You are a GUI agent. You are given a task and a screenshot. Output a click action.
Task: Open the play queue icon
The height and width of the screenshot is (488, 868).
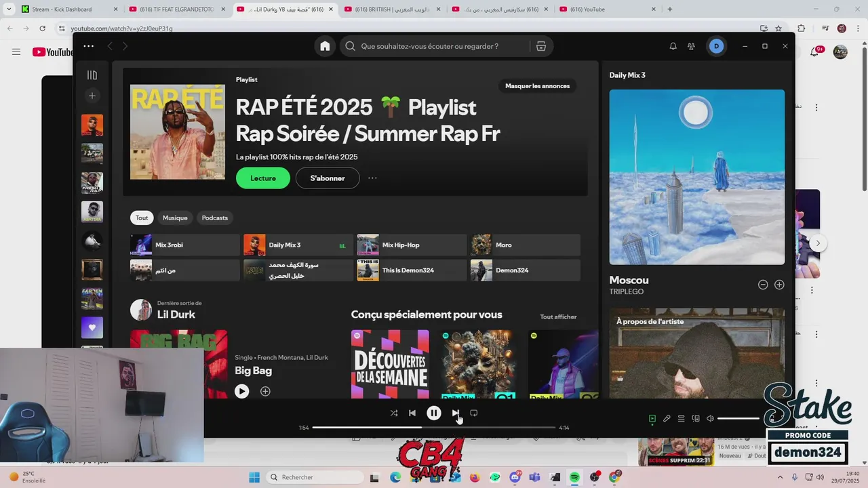[x=682, y=419]
